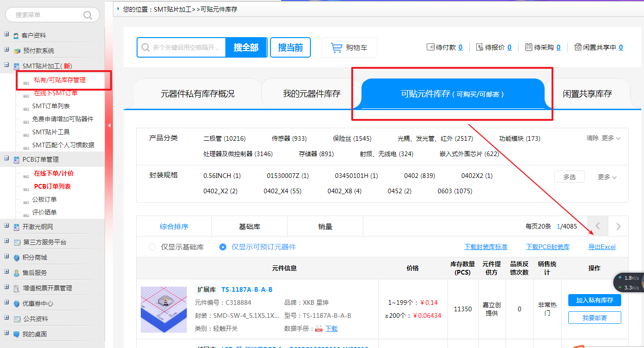Click the 导出Excel link
Viewport: 644px width, 348px height.
(602, 247)
